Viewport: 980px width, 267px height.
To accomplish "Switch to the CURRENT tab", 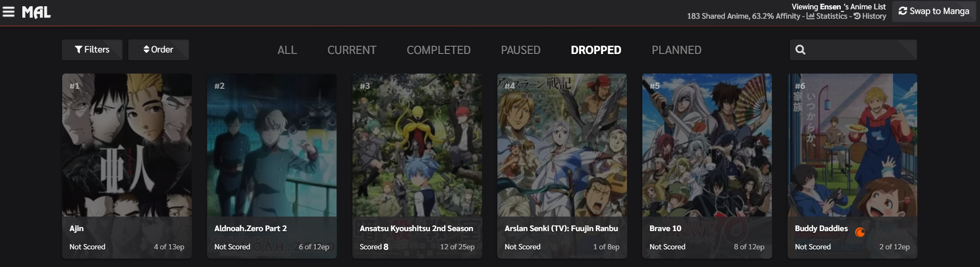I will tap(352, 50).
